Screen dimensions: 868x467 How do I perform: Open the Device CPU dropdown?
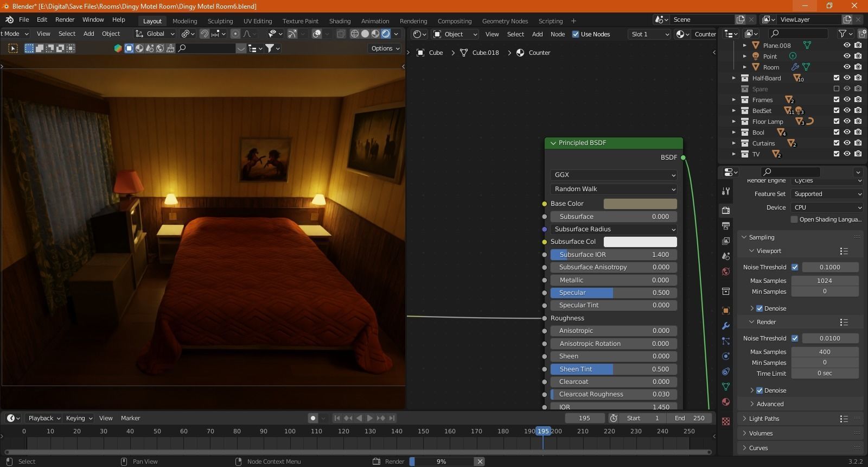tap(827, 207)
